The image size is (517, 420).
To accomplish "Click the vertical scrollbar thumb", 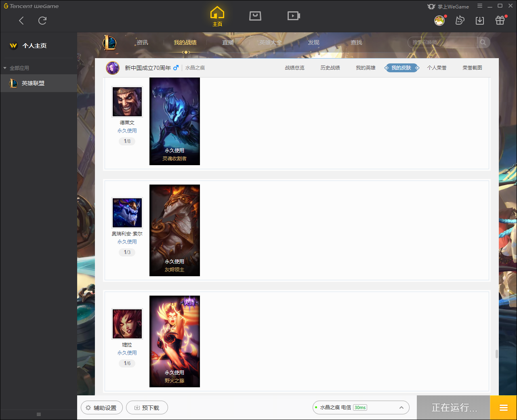I will pos(496,354).
